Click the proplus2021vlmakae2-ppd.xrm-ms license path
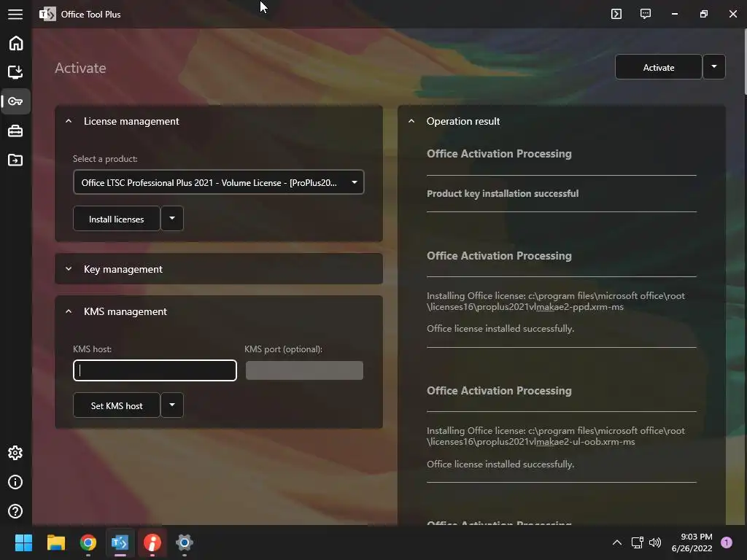This screenshot has width=747, height=560. coord(555,301)
